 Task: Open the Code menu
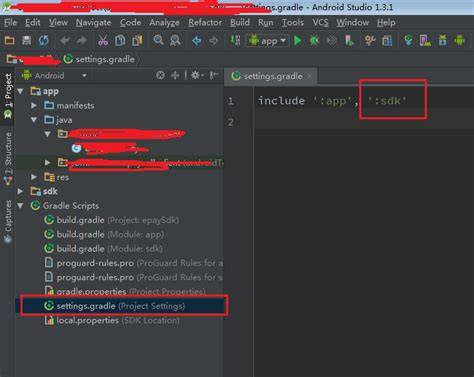[130, 22]
